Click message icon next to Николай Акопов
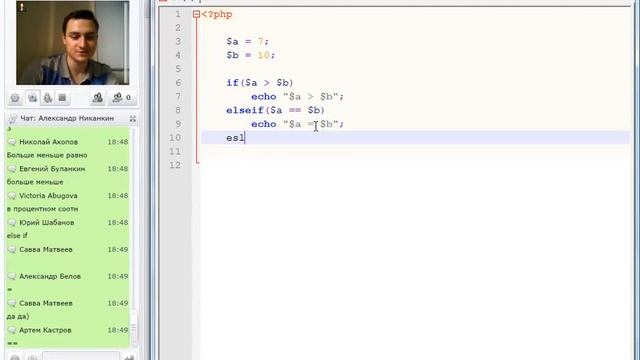The width and height of the screenshot is (640, 360). click(x=12, y=142)
